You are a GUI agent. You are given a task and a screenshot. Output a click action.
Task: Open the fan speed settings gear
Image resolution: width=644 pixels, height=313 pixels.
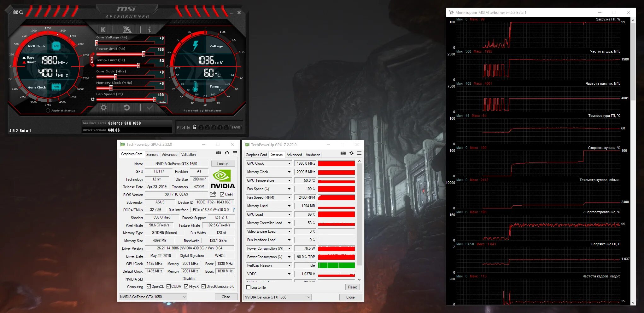[x=92, y=100]
